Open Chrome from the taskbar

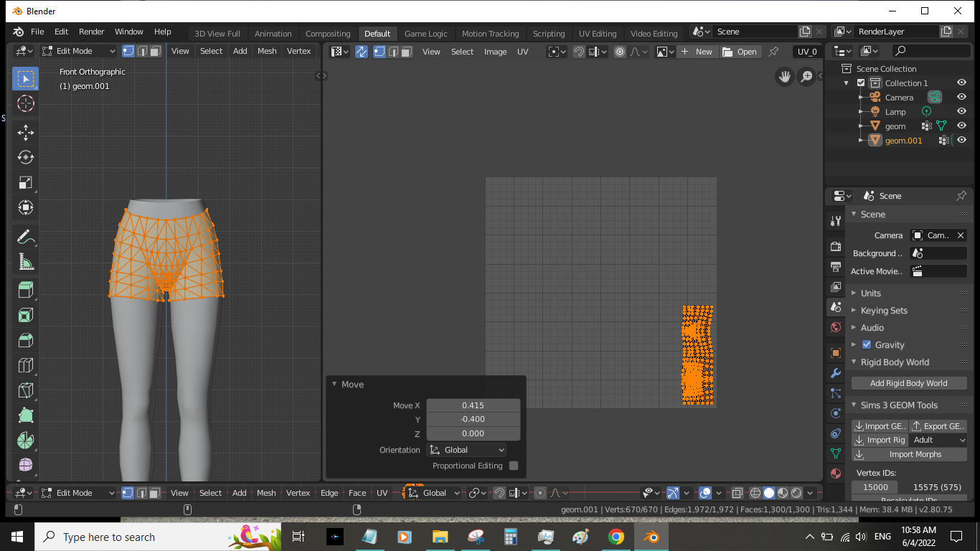pyautogui.click(x=616, y=537)
